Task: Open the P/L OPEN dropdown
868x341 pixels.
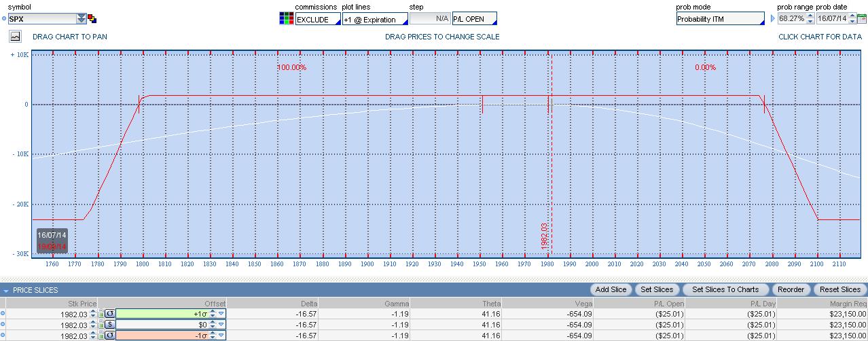Action: tap(474, 19)
